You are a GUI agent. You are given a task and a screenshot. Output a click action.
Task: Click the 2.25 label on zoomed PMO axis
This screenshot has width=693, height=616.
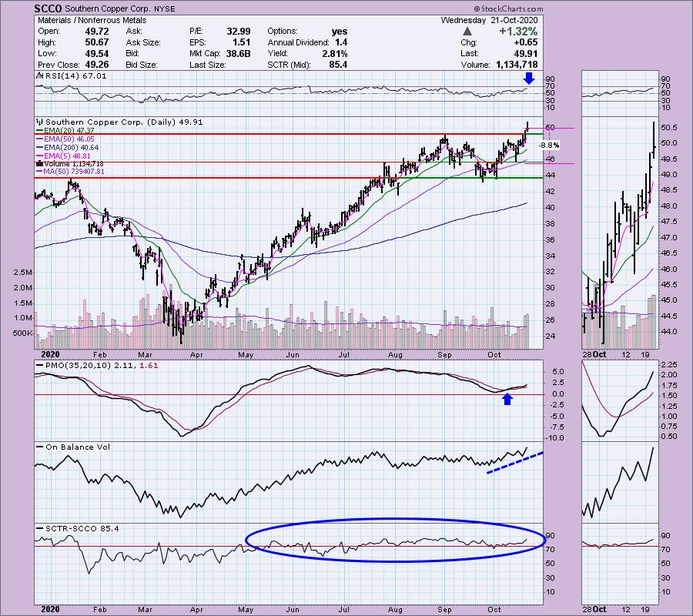(669, 364)
